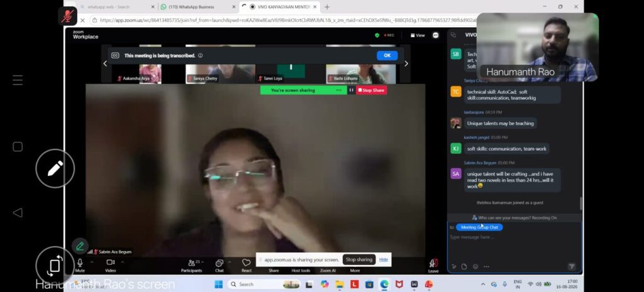Click Sabrin Ara Begum's crafting message
644x292 pixels.
pyautogui.click(x=513, y=180)
